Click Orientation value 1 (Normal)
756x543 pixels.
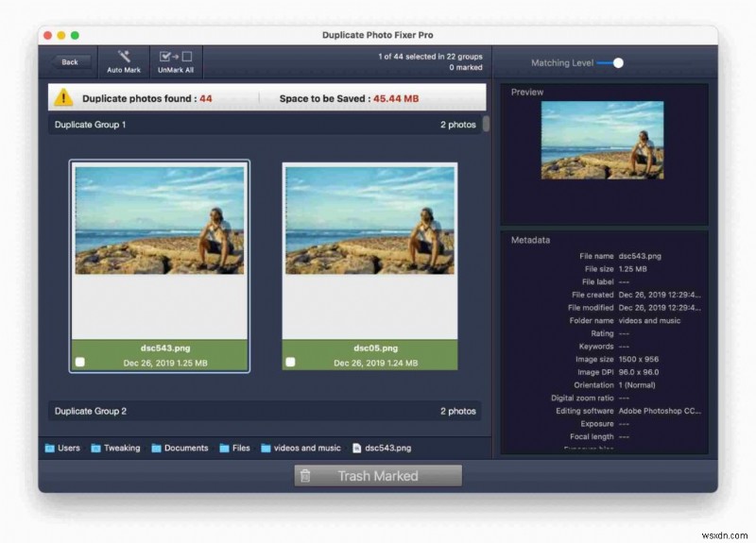[x=637, y=385]
